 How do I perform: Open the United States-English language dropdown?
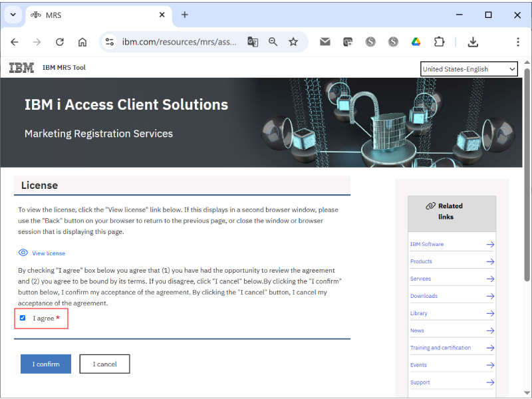[x=469, y=69]
